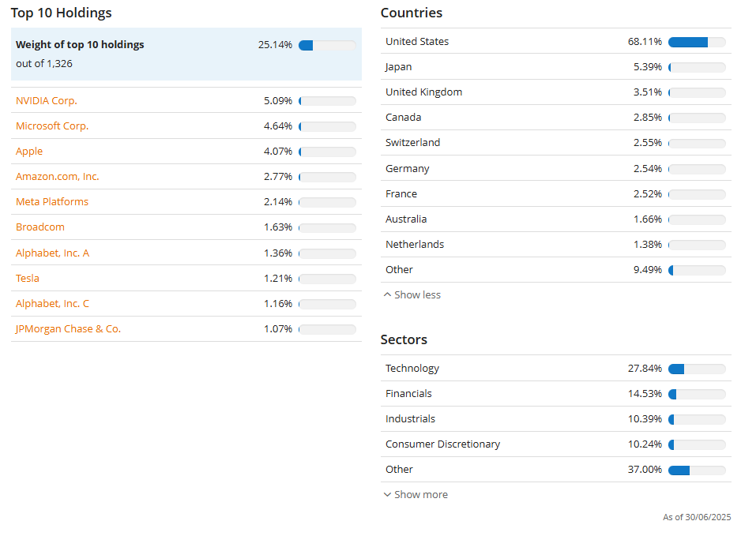
Task: Click the Show less chevron icon
Action: tap(387, 294)
